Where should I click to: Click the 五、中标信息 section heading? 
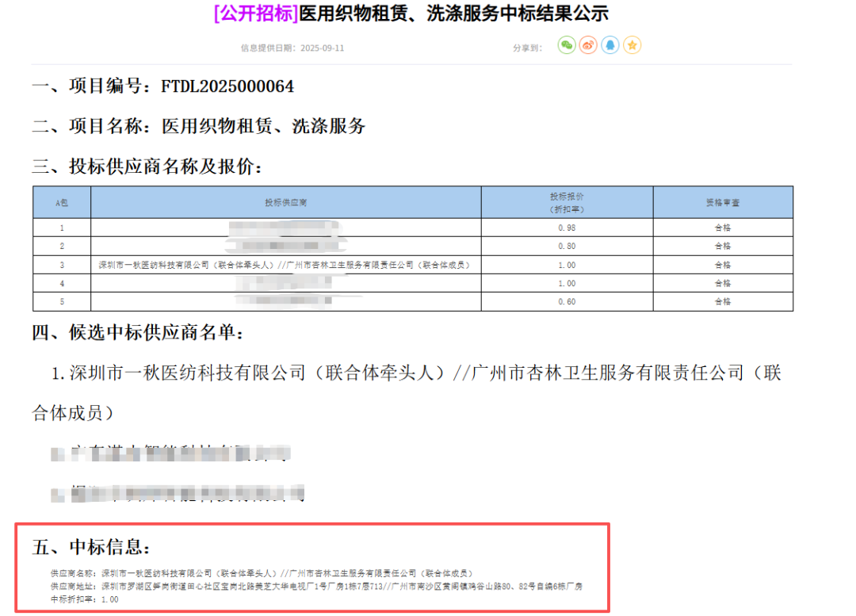coord(90,547)
